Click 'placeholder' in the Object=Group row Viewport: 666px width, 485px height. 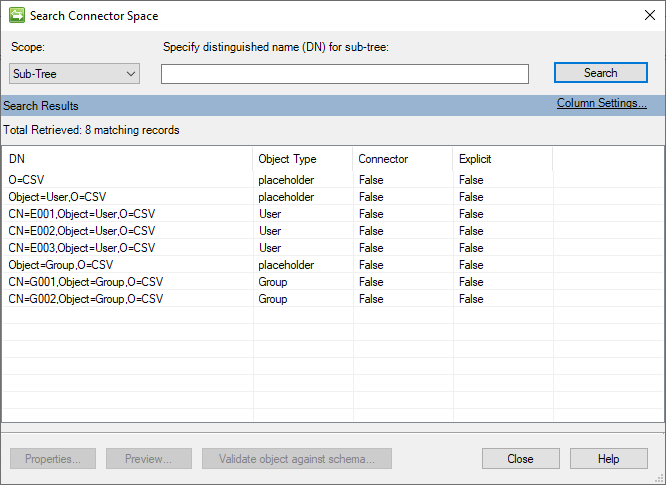pyautogui.click(x=286, y=265)
